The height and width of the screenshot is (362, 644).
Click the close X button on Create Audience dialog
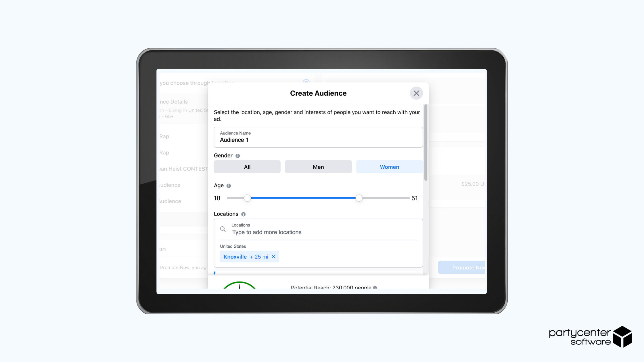coord(416,93)
